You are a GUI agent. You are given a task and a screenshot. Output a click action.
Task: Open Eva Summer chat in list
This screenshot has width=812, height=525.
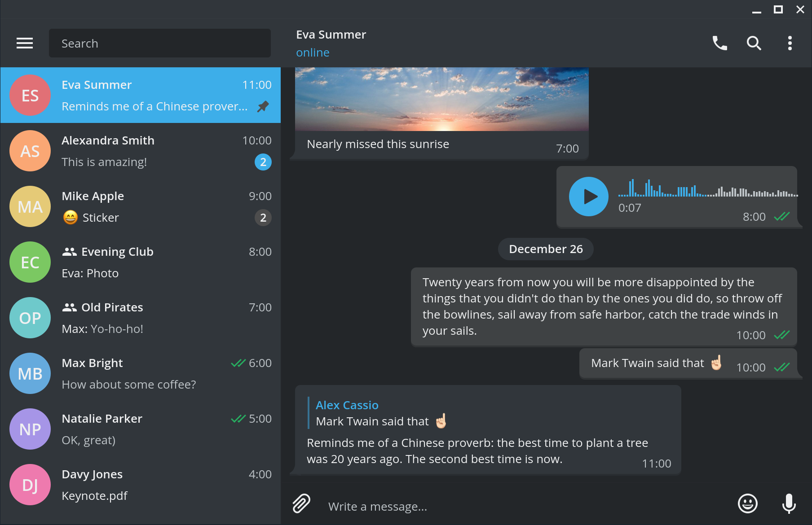tap(141, 95)
